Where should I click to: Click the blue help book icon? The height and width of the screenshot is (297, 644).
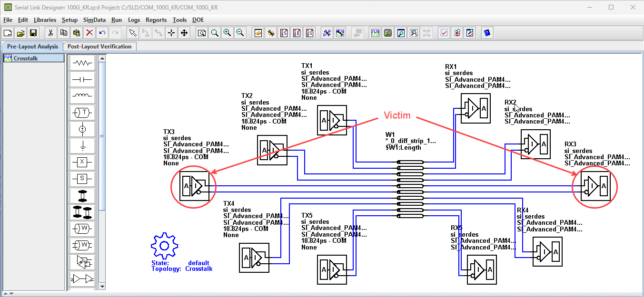pyautogui.click(x=486, y=33)
